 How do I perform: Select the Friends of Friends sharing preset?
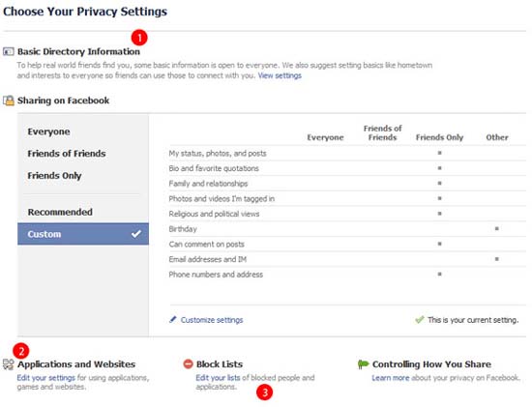point(67,154)
